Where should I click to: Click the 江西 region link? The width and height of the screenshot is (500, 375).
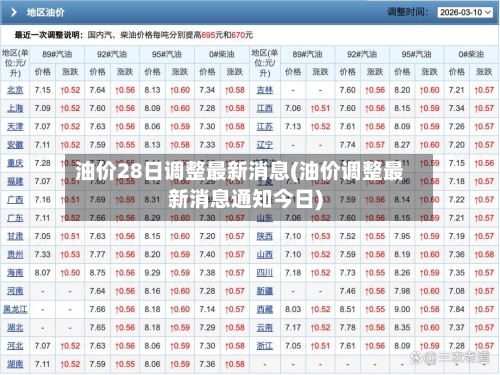(265, 108)
